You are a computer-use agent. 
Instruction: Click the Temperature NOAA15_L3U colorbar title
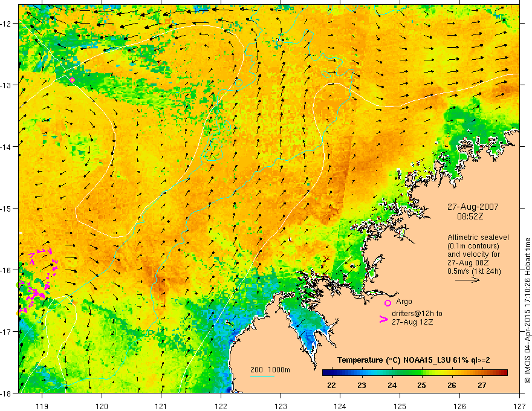point(414,360)
